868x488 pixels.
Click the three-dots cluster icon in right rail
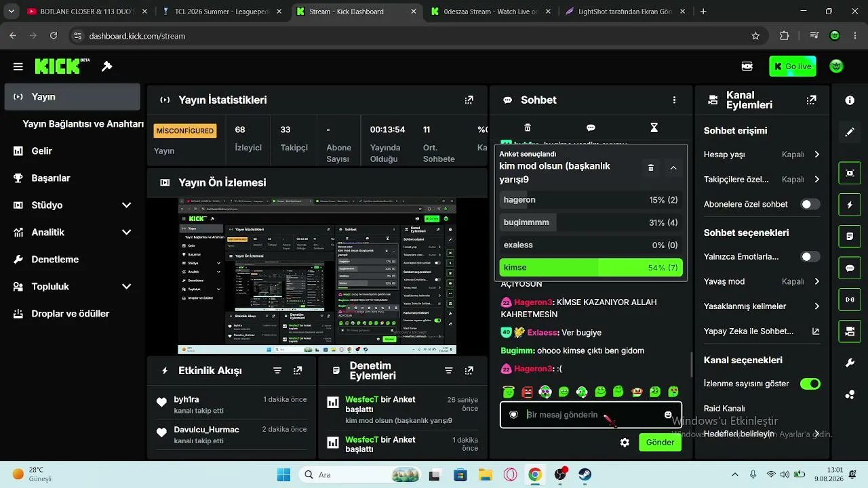[850, 394]
